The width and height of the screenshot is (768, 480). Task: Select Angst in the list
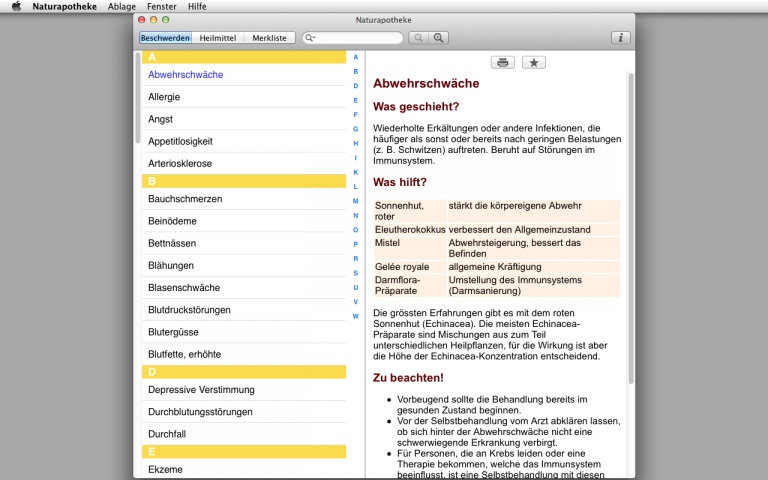click(x=244, y=119)
